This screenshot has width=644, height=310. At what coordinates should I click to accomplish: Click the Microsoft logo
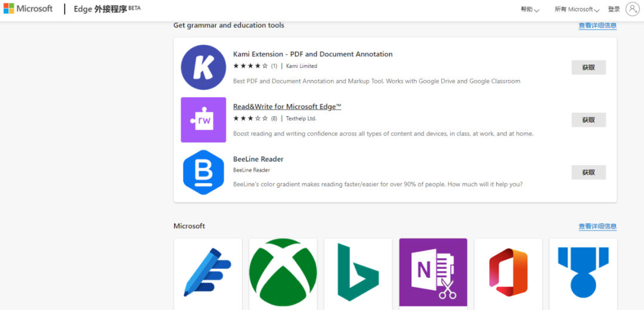[x=28, y=8]
